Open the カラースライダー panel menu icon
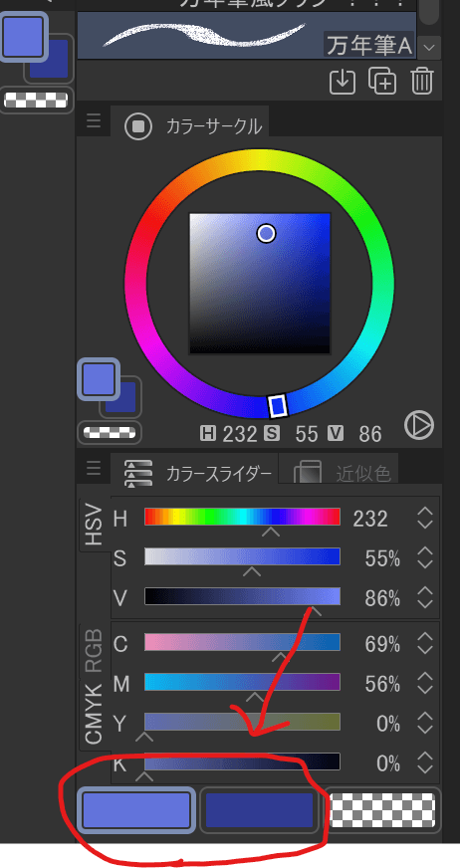Image resolution: width=460 pixels, height=868 pixels. [94, 468]
